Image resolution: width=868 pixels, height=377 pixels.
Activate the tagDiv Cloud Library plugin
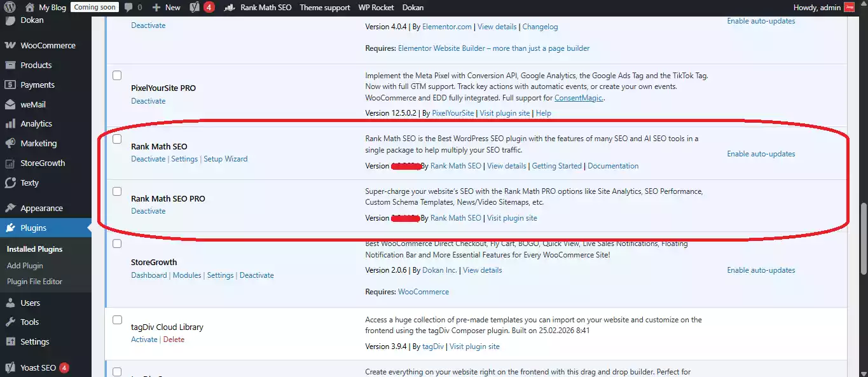(144, 339)
